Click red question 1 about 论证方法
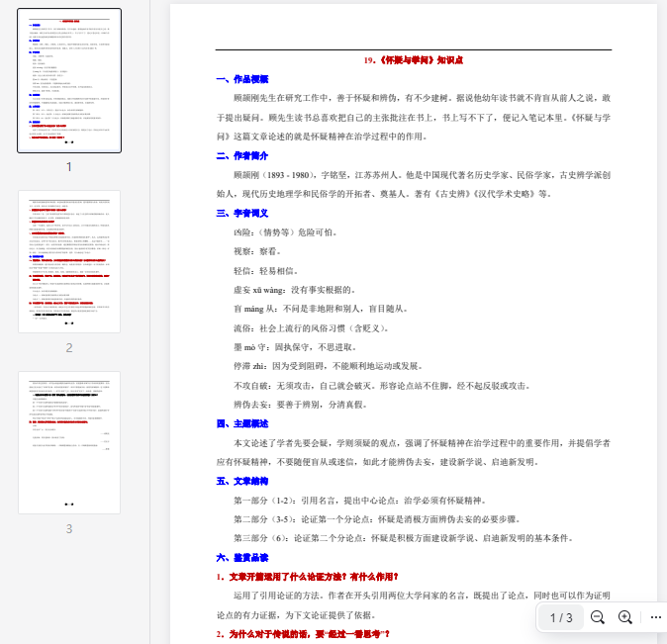This screenshot has height=644, width=667. point(307,577)
